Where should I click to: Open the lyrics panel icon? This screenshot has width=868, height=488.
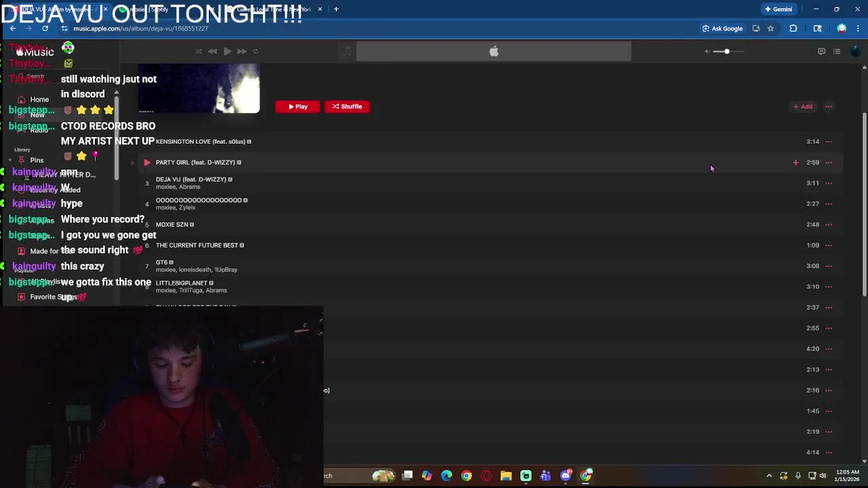pyautogui.click(x=821, y=52)
